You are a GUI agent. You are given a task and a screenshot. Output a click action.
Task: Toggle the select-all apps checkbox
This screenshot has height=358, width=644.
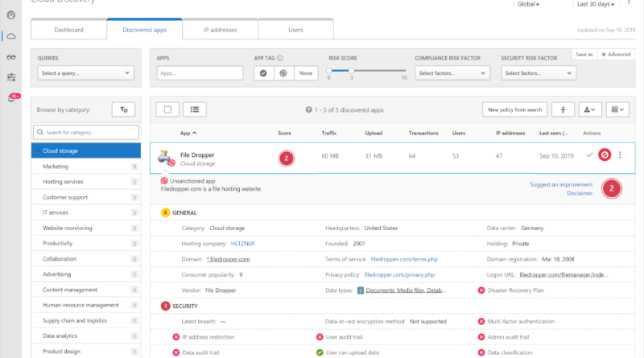167,109
